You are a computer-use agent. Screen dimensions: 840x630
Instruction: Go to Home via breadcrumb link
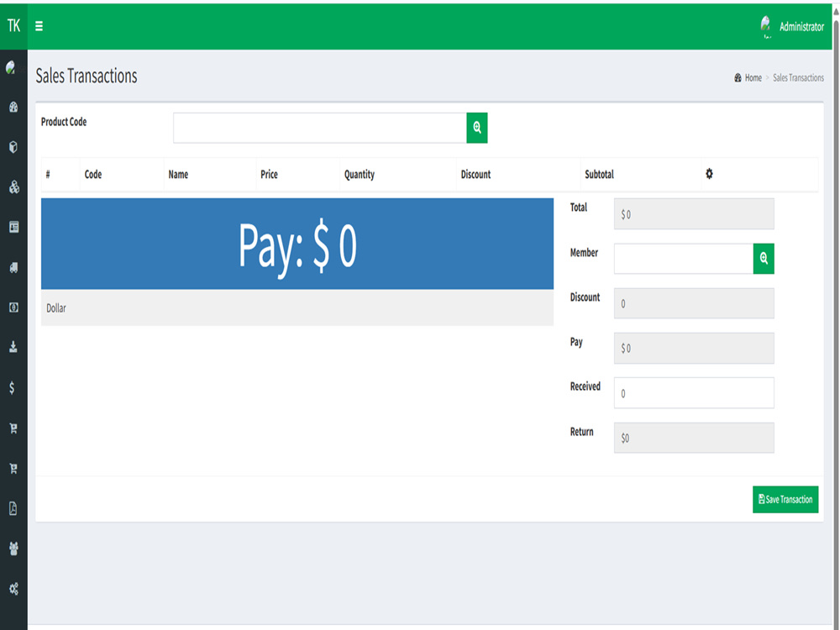[x=753, y=77]
